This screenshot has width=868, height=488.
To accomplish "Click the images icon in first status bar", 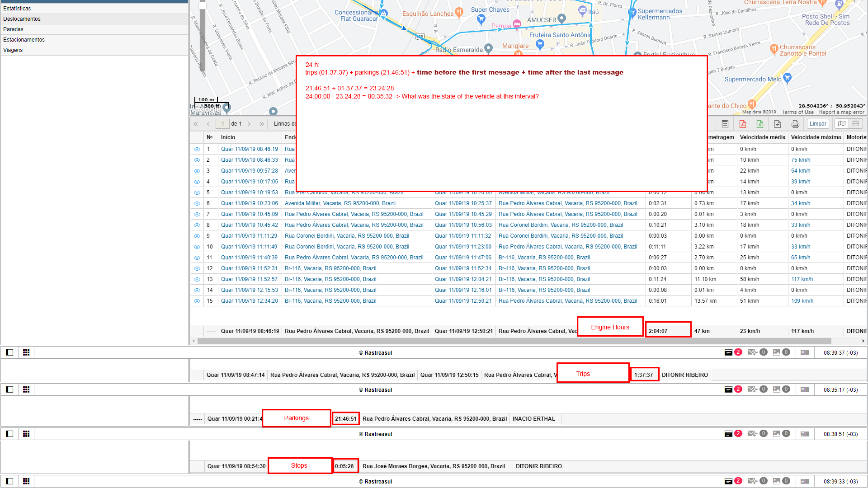I will (x=777, y=352).
